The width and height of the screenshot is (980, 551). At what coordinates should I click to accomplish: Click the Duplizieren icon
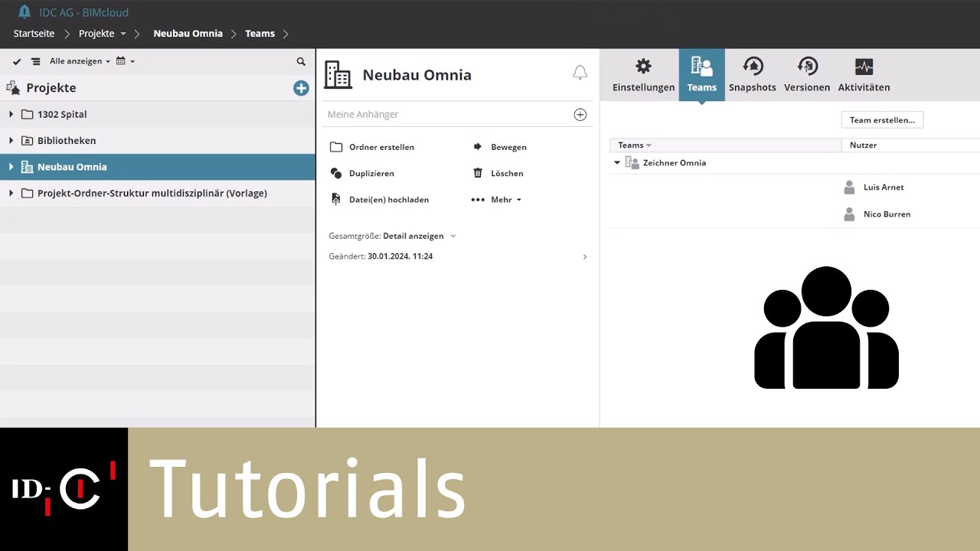coord(335,173)
